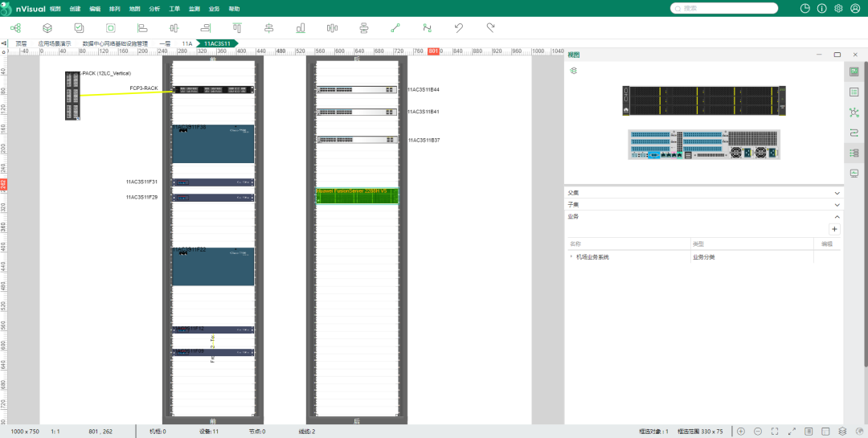Image resolution: width=868 pixels, height=438 pixels.
Task: Go to 一层 breadcrumb
Action: point(165,43)
